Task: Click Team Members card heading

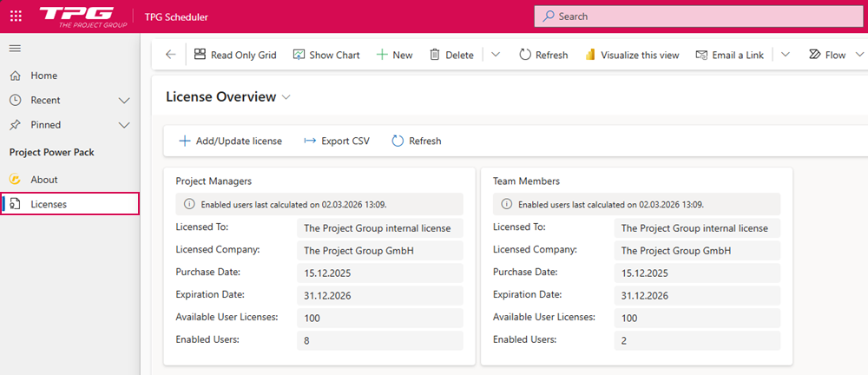Action: point(527,181)
